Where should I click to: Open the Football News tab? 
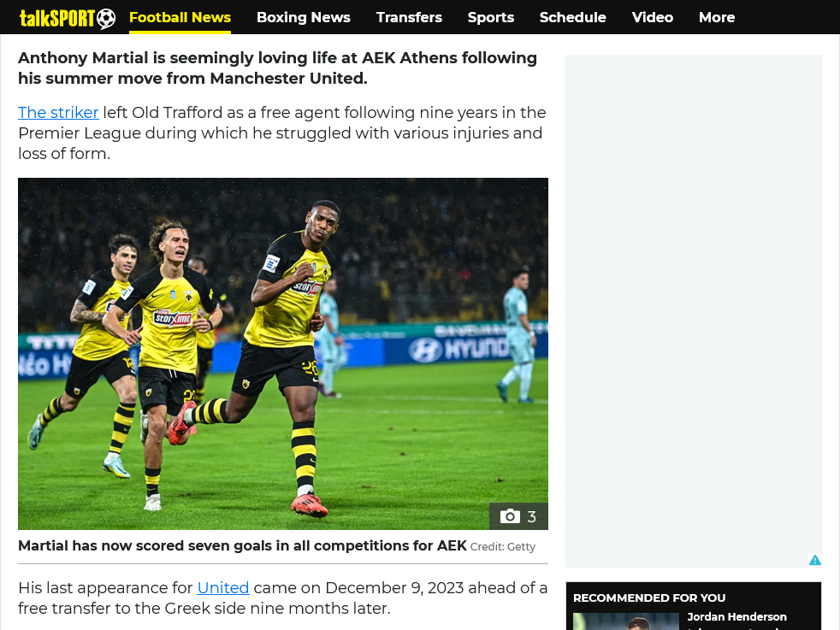pyautogui.click(x=180, y=17)
